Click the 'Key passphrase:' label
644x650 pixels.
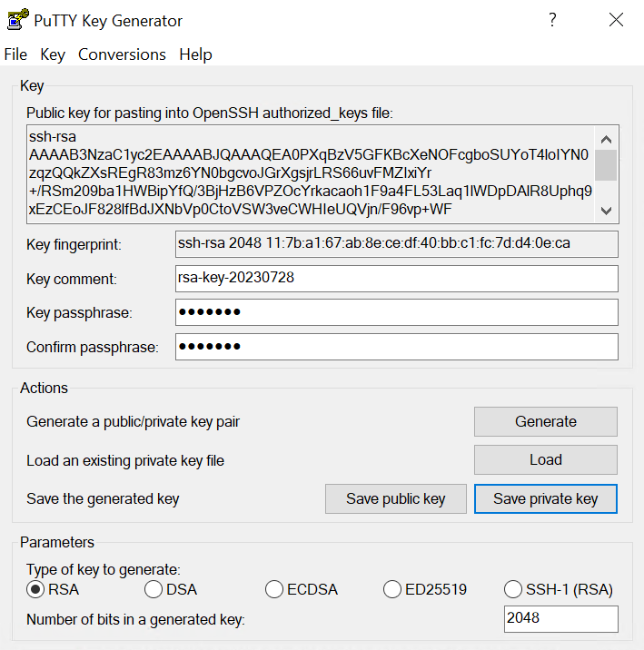tap(79, 312)
